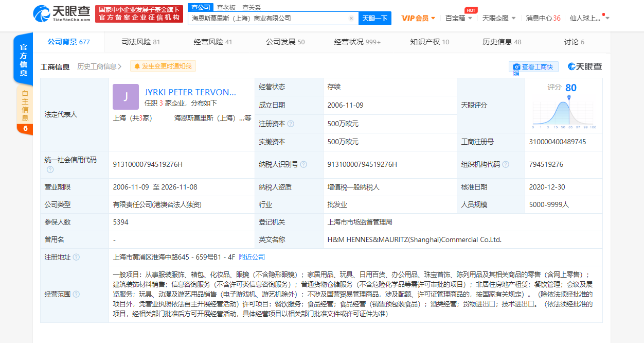Switch to the 查老板 search tab
The image size is (644, 343).
click(226, 7)
